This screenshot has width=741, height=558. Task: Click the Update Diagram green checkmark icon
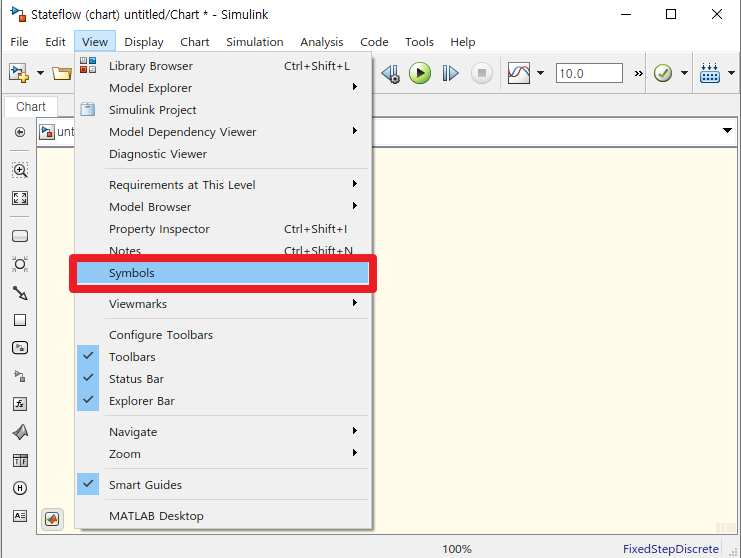pos(663,73)
